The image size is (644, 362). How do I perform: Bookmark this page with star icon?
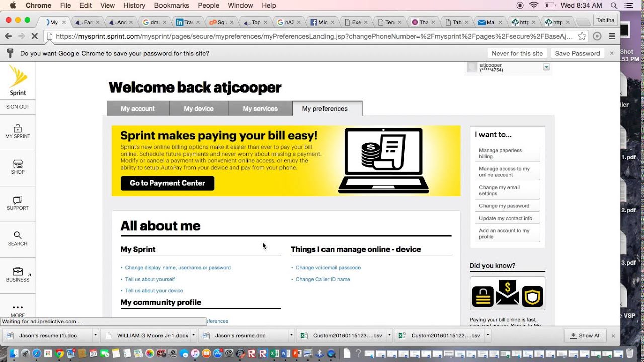(x=582, y=36)
